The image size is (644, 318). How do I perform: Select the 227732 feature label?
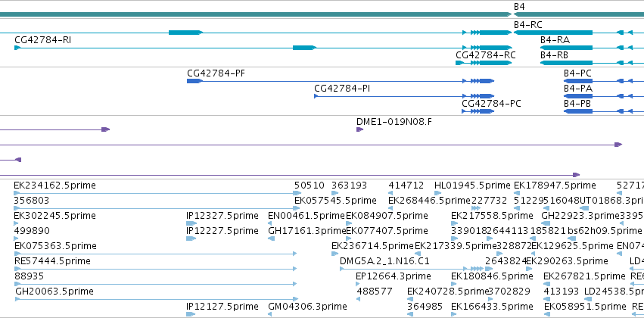click(489, 201)
